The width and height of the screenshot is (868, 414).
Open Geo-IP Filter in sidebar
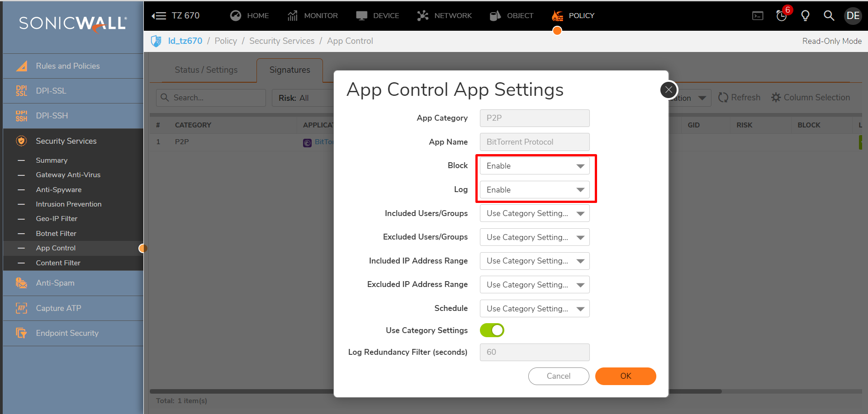pos(57,219)
